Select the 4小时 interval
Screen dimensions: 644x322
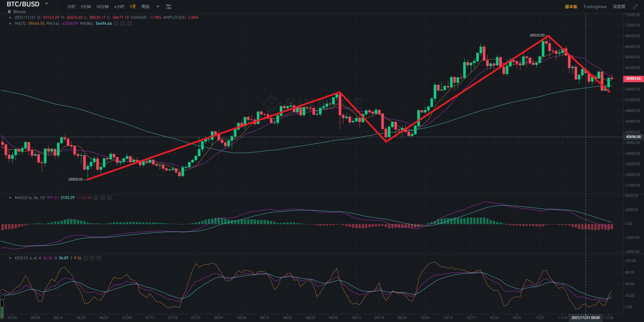pyautogui.click(x=119, y=7)
